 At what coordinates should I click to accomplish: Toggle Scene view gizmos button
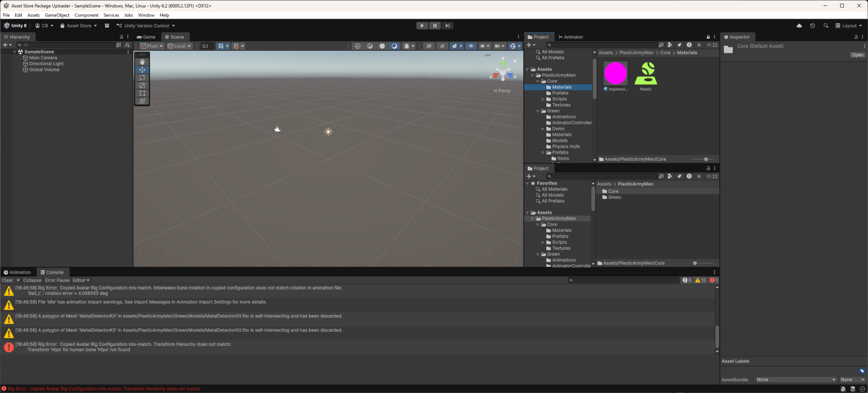click(513, 46)
